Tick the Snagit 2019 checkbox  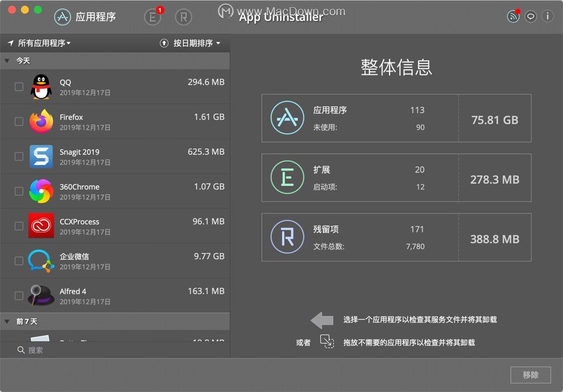[x=19, y=156]
